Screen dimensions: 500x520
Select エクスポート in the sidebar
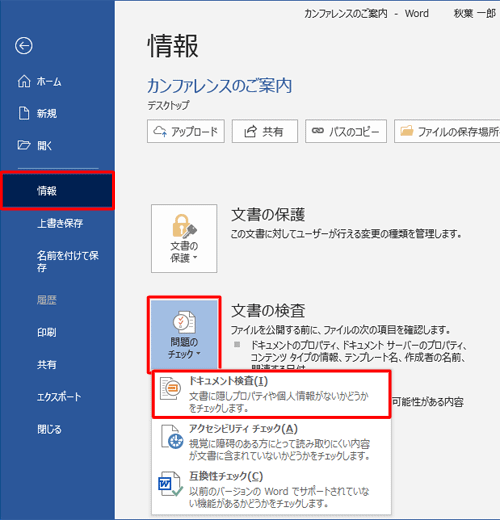[x=57, y=397]
